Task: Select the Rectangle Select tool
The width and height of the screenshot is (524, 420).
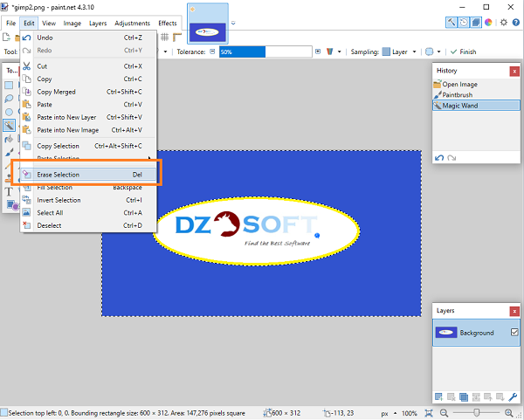Action: 9,86
